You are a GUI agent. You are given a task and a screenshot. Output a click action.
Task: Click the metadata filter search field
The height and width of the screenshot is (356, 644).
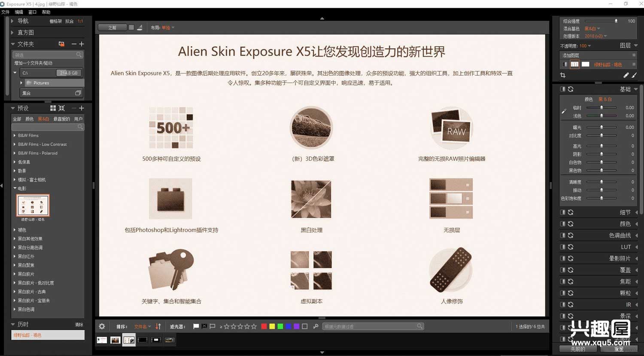tap(373, 326)
